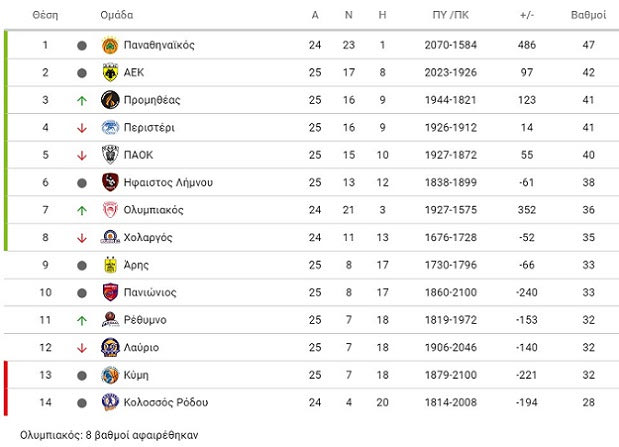The height and width of the screenshot is (447, 619).
Task: Click the Χολαργός team logo
Action: (x=110, y=237)
